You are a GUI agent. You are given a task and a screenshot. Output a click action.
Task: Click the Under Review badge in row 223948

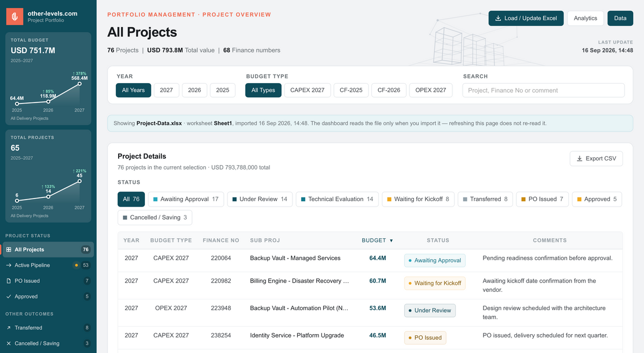click(x=430, y=311)
